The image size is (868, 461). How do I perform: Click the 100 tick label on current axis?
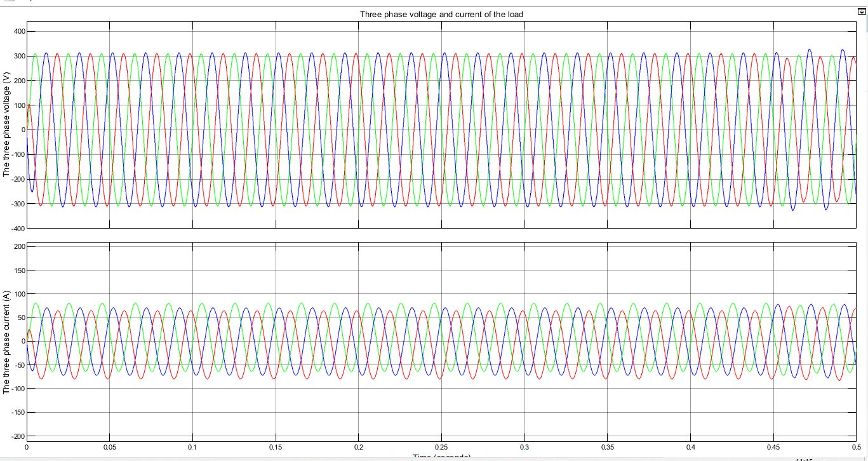17,294
